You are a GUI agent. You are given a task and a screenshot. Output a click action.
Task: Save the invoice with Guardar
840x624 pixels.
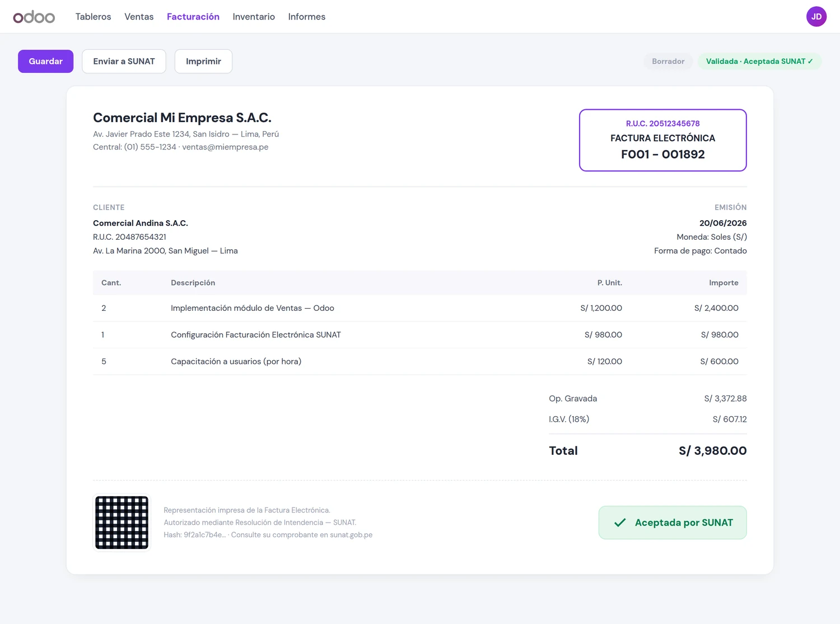tap(46, 61)
